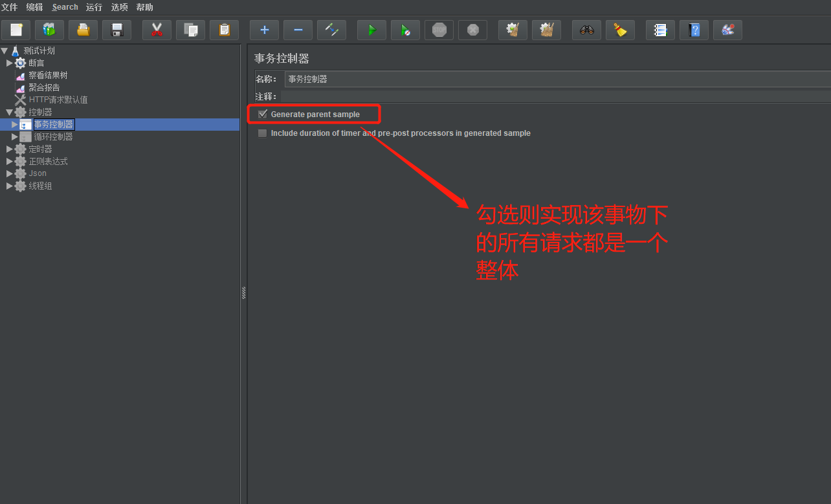Expand the 事务控制器 node arrow
Screen dimensions: 831x504
tap(15, 124)
